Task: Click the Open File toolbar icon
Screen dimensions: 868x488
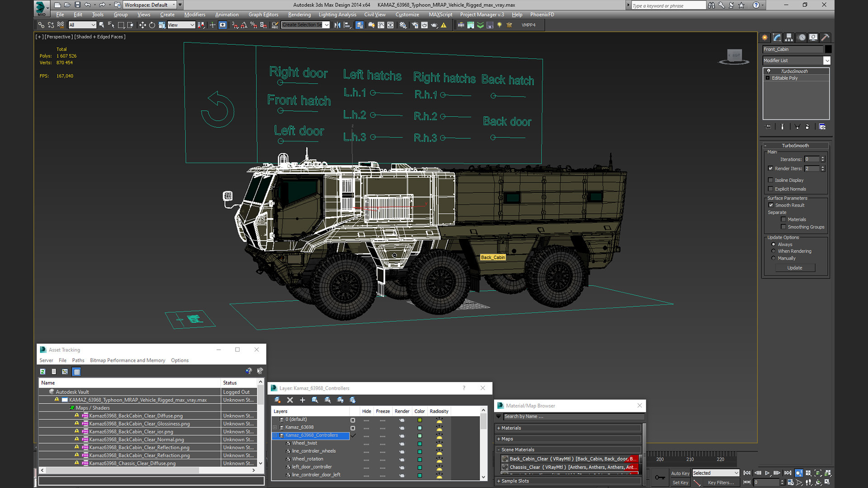Action: [67, 5]
